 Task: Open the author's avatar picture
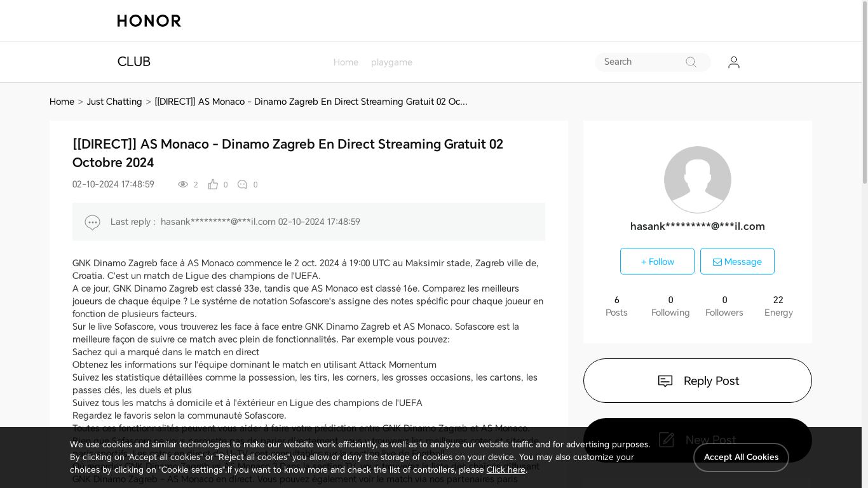click(x=698, y=180)
